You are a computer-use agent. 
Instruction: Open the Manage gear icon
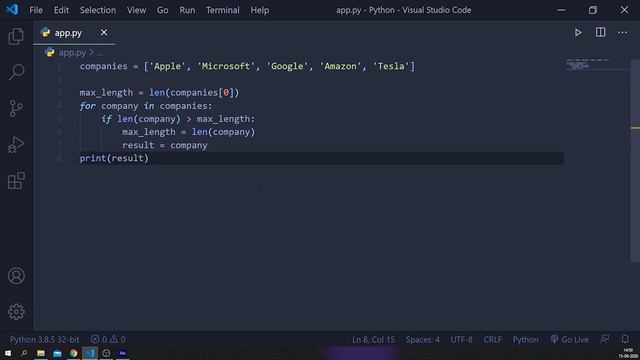(x=16, y=312)
